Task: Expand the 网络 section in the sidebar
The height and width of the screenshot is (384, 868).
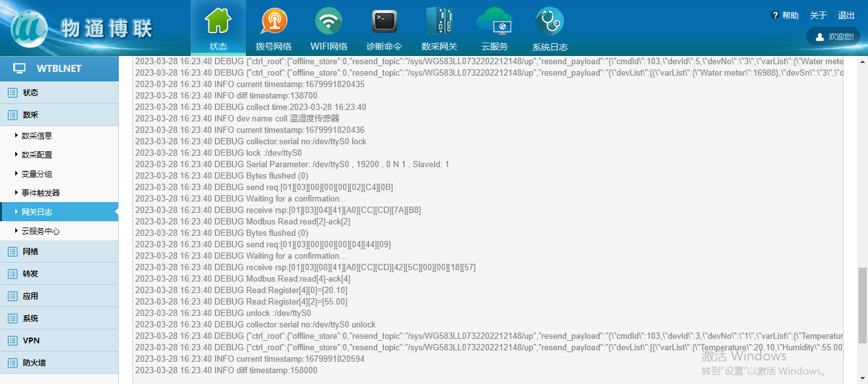Action: [x=31, y=252]
